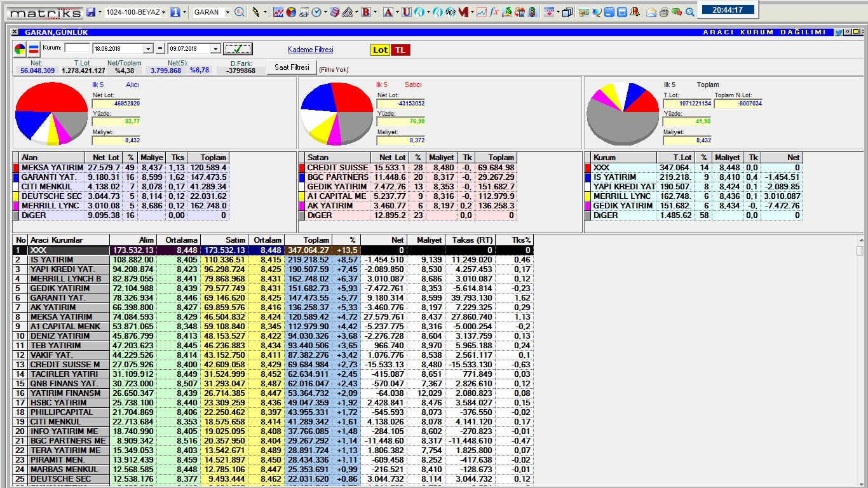868x488 pixels.
Task: Select the TL unit toggle
Action: click(x=400, y=50)
